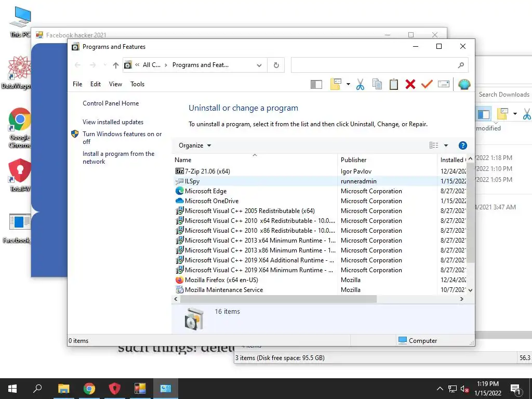The image size is (532, 399).
Task: Click the Forward navigation arrow
Action: 92,65
